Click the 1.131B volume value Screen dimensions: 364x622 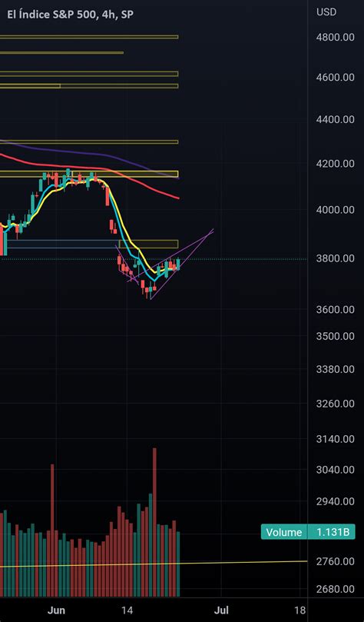tap(333, 532)
